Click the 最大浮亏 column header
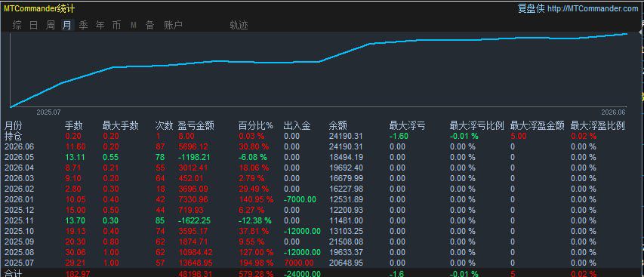The image size is (644, 277). coord(408,125)
